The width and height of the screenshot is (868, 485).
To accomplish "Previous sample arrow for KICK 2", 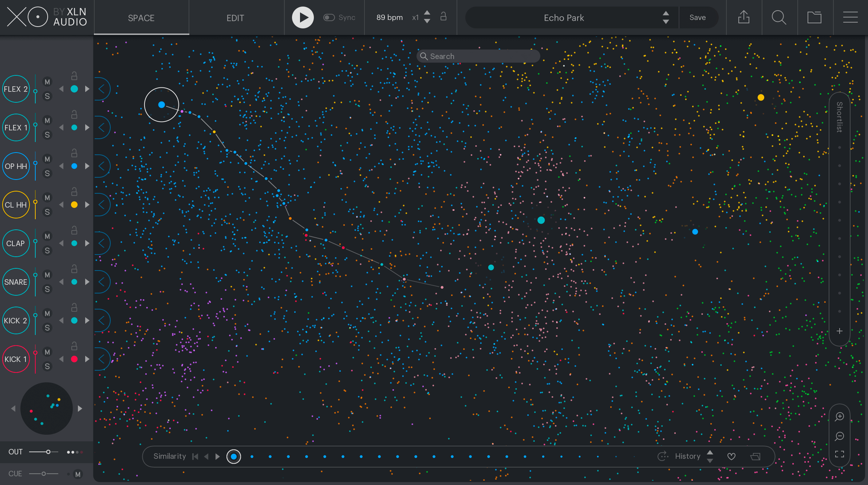I will click(61, 320).
